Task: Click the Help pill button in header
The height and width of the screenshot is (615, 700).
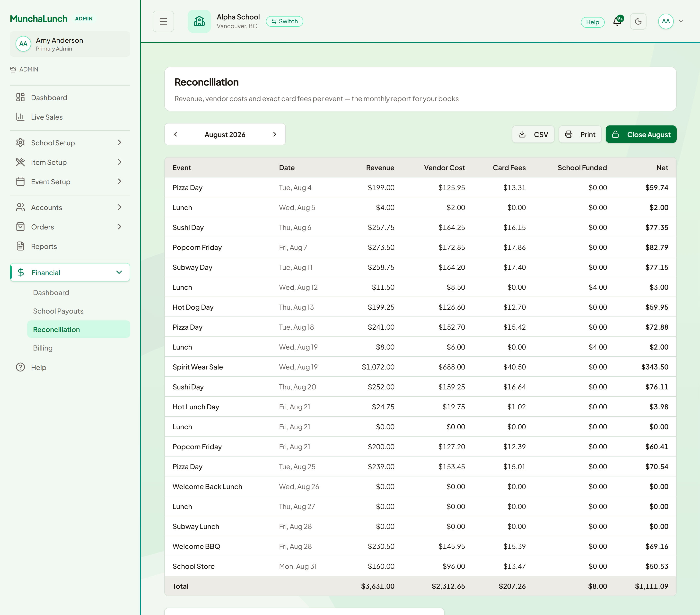Action: click(593, 22)
